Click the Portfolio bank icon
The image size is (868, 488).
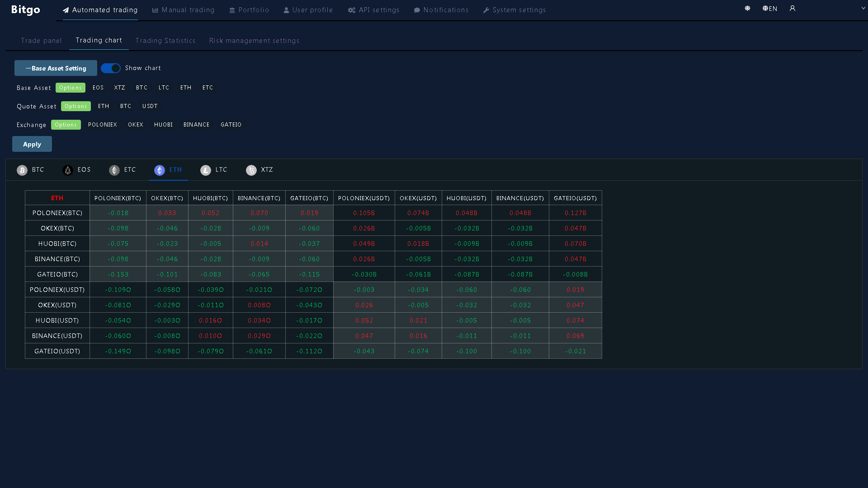(x=232, y=10)
